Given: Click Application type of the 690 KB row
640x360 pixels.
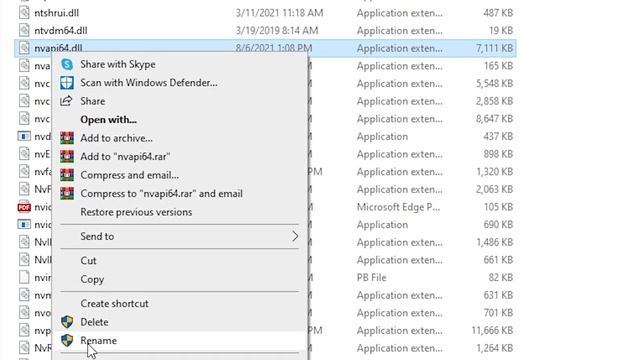Looking at the screenshot, I should click(382, 224).
